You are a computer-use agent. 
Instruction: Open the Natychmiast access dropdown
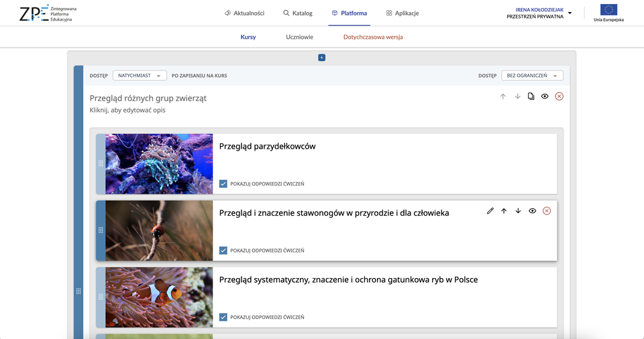click(140, 76)
